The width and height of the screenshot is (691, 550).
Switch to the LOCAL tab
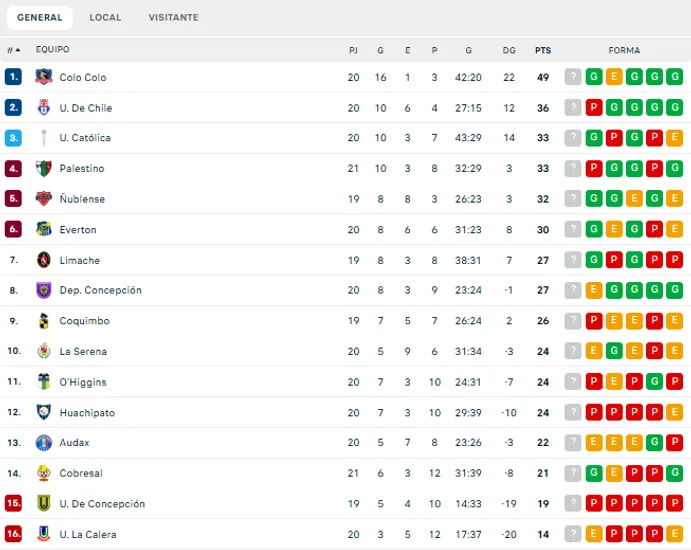point(105,18)
